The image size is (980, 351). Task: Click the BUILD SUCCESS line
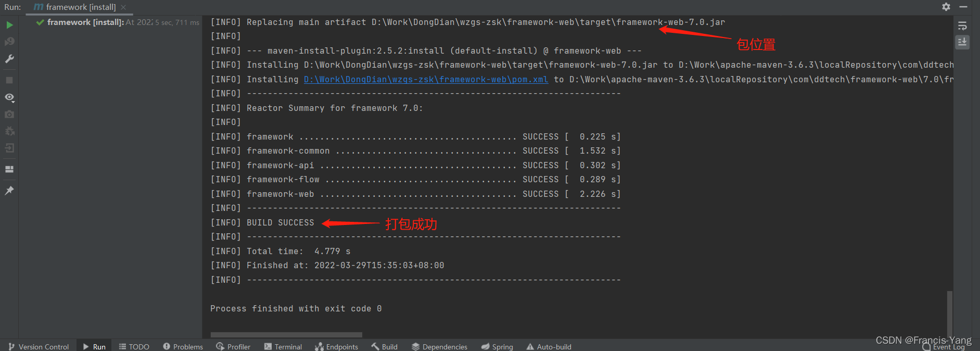(262, 222)
